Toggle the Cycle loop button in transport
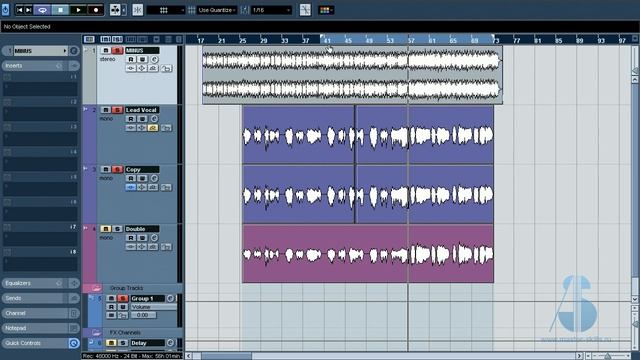Image resolution: width=640 pixels, height=360 pixels. (x=42, y=10)
